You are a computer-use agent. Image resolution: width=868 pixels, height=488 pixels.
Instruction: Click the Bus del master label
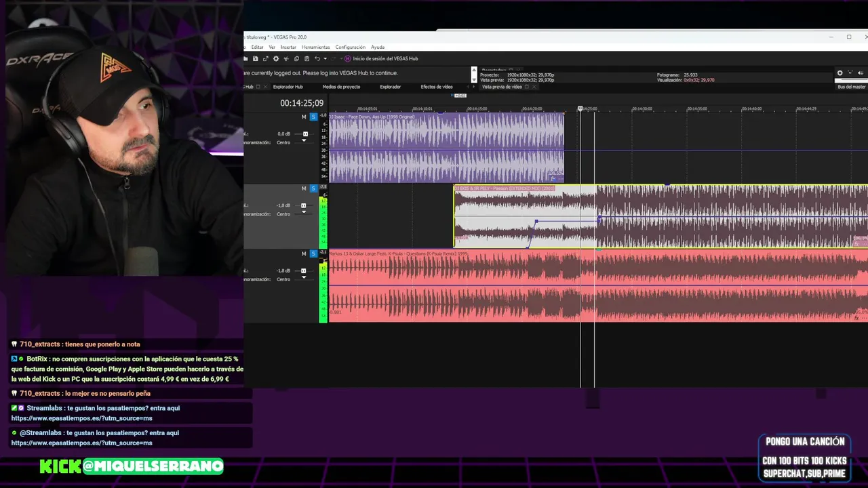coord(852,87)
